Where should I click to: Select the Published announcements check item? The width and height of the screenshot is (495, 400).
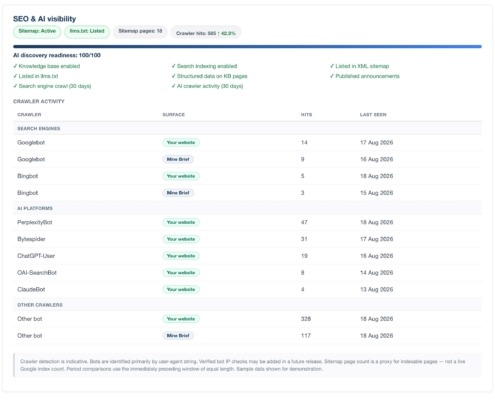click(365, 76)
